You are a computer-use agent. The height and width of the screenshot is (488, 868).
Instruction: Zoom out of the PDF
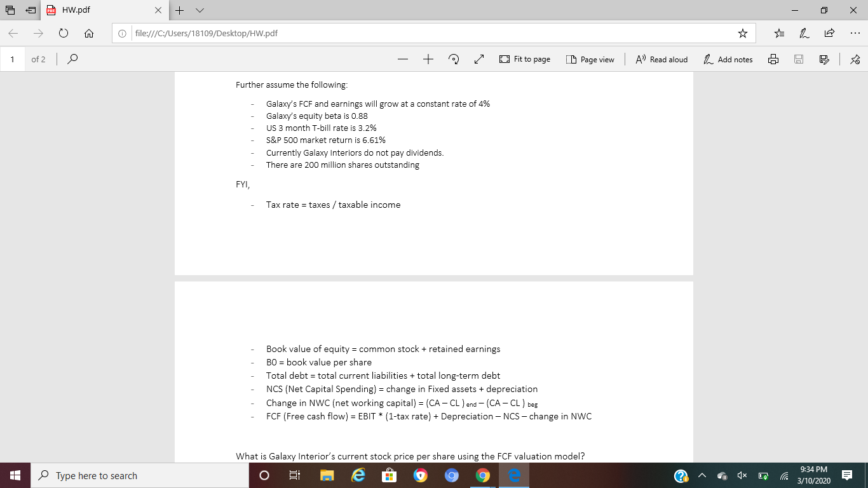403,58
